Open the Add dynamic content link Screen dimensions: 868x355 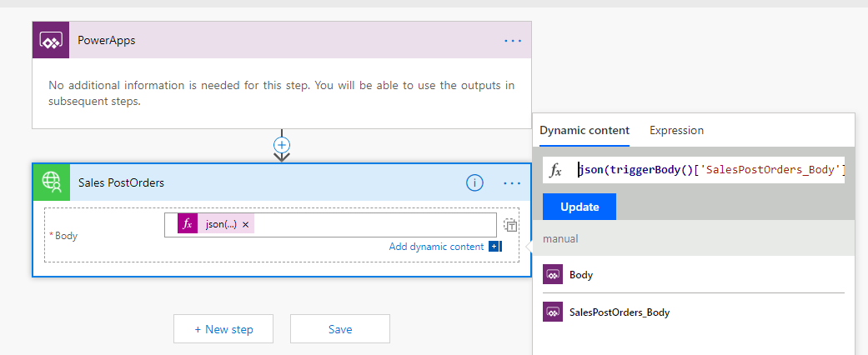[436, 247]
